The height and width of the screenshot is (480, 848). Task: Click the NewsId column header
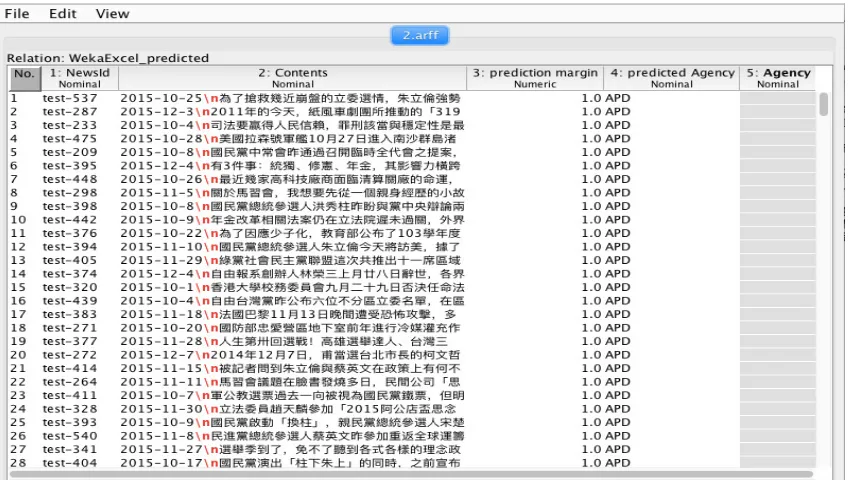click(80, 78)
